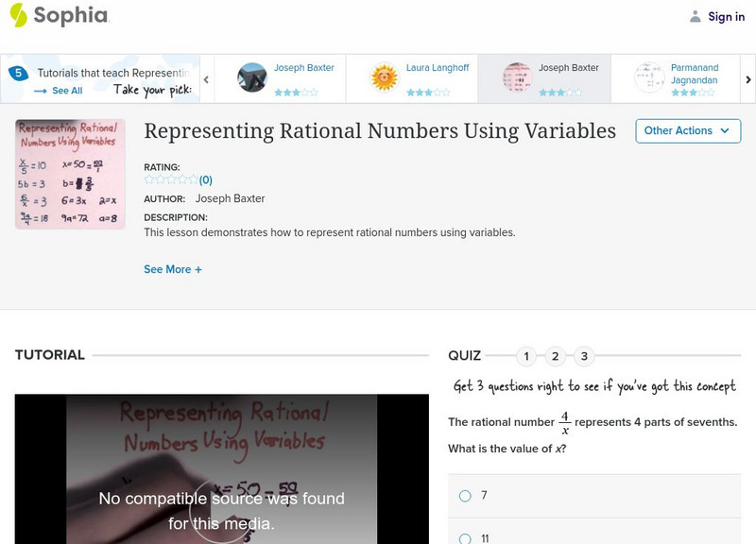Click quiz progress step 2

[x=555, y=356]
